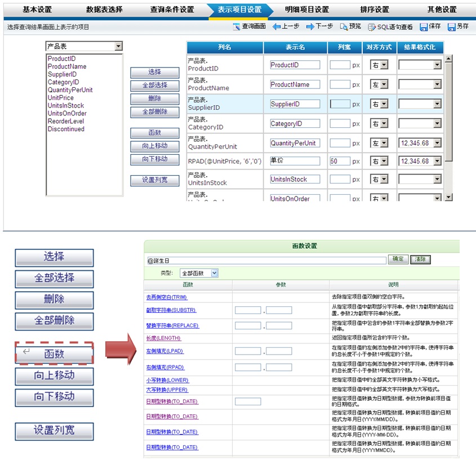Click the column width field showing 50
The image size is (476, 465).
[340, 161]
